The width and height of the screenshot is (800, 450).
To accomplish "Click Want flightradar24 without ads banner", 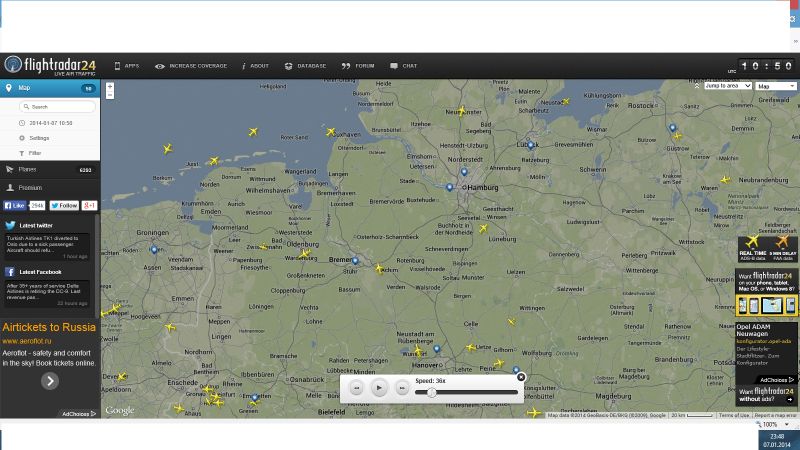I will point(766,395).
